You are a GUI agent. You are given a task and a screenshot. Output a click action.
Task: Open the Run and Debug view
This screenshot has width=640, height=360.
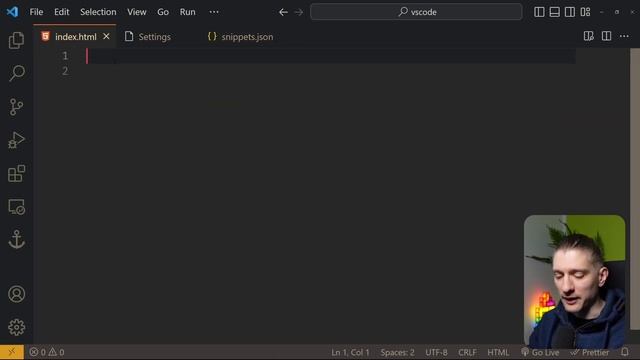[16, 140]
